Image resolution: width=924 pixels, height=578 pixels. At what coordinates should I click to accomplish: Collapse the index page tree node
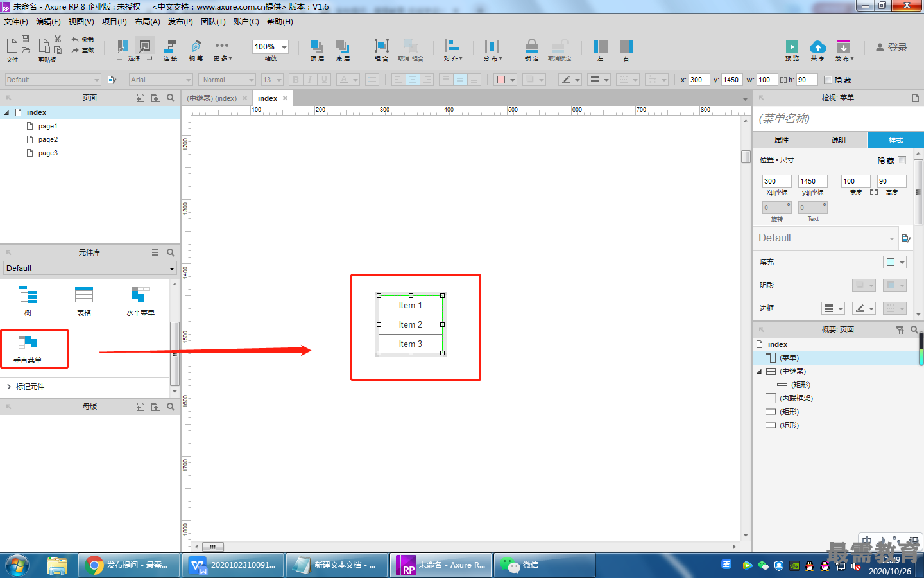click(x=6, y=112)
